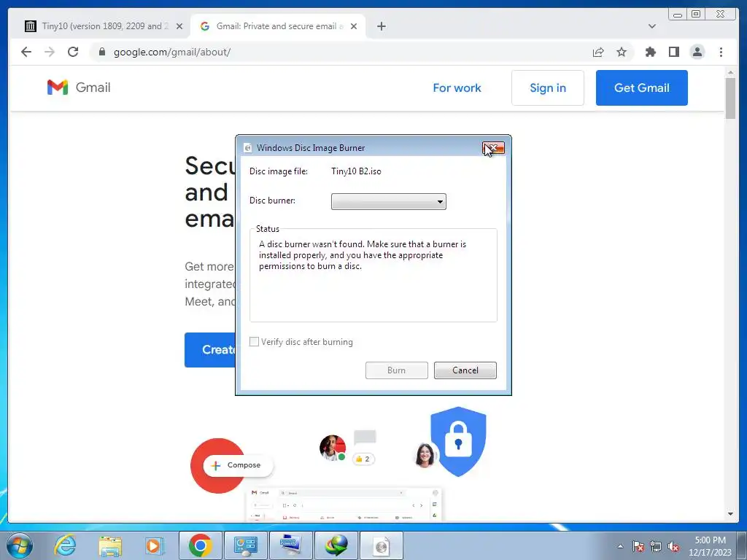Click the blue lock shield illustration
This screenshot has width=747, height=560.
[458, 441]
